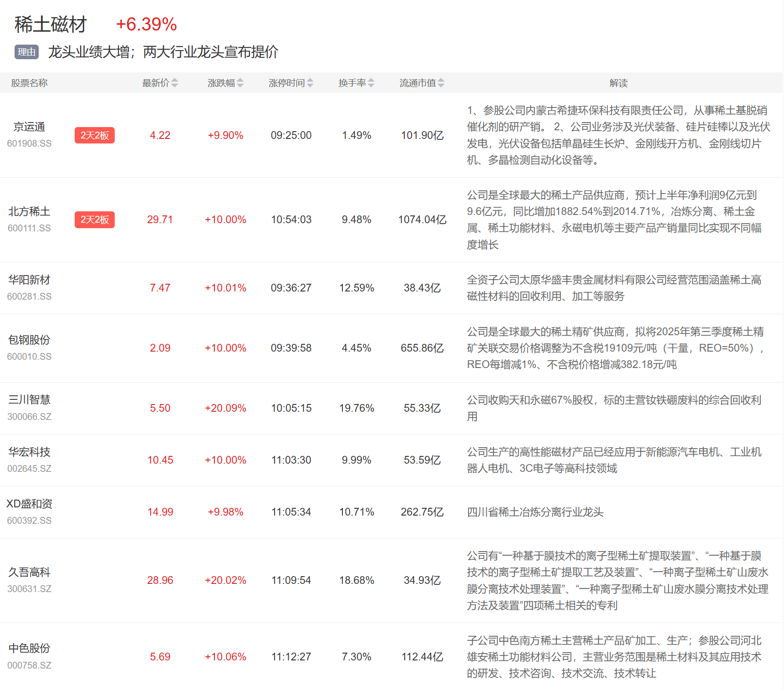Click 京运通 2天2板 tag

(x=95, y=135)
